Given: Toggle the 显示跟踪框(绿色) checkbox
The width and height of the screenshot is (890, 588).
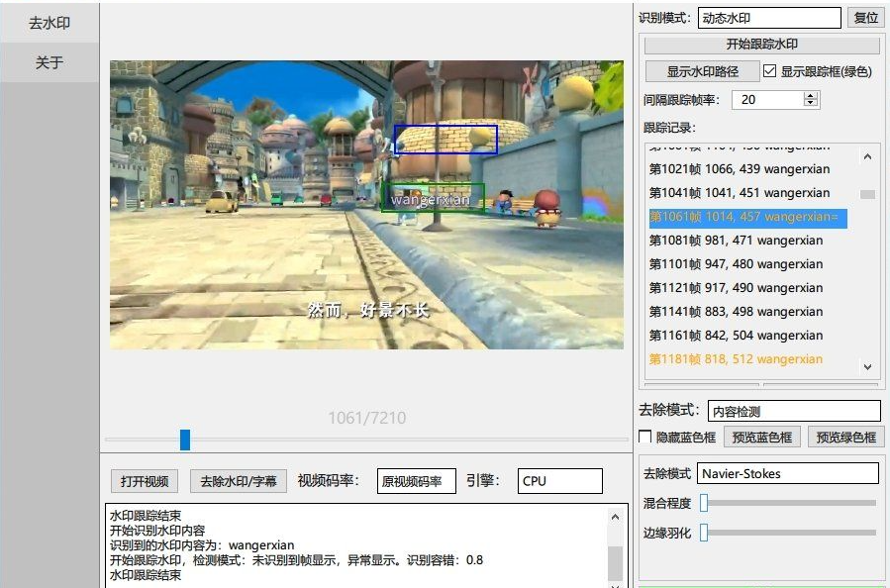Looking at the screenshot, I should pos(769,71).
